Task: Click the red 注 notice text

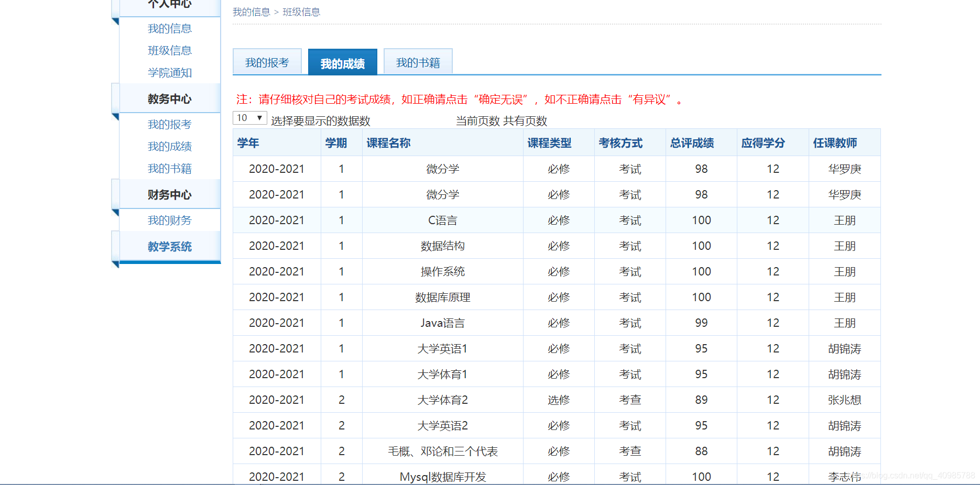Action: [459, 99]
